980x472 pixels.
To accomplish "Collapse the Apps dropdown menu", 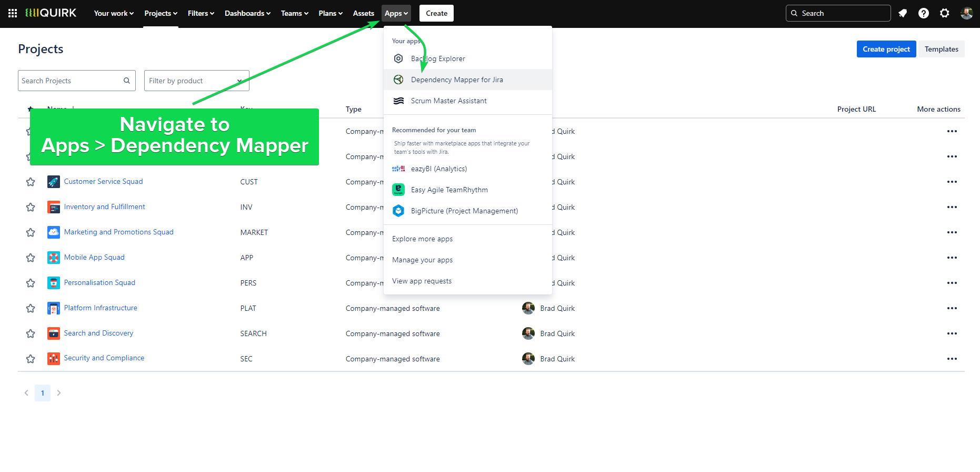I will 396,13.
